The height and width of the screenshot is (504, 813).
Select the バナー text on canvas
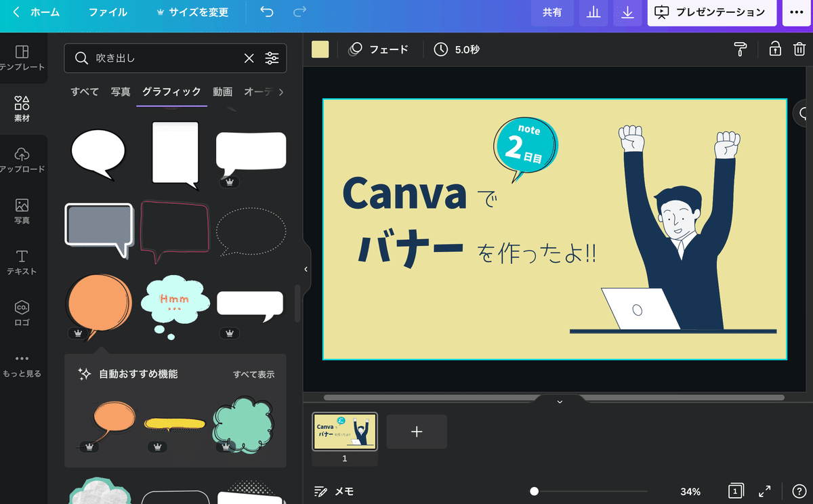click(411, 250)
